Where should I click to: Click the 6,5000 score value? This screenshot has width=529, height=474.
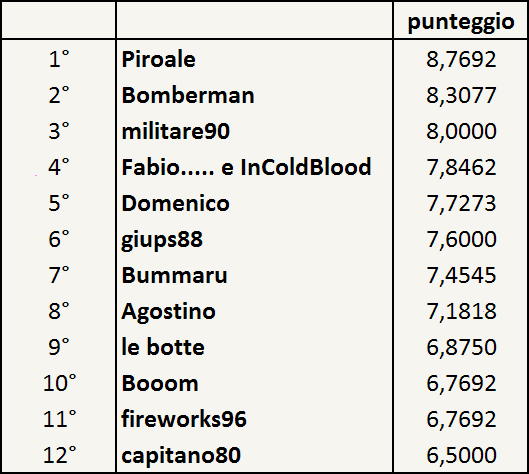(x=461, y=455)
